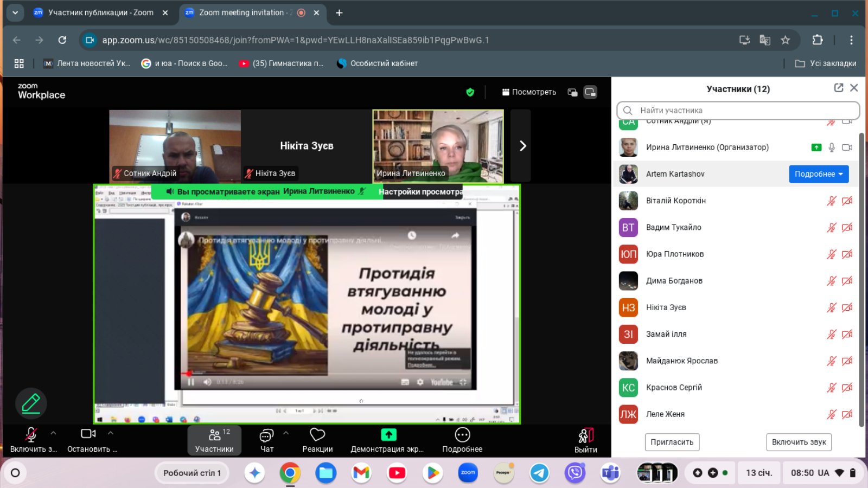Image resolution: width=868 pixels, height=488 pixels.
Task: Open tab search dropdown arrow
Action: pyautogui.click(x=15, y=12)
